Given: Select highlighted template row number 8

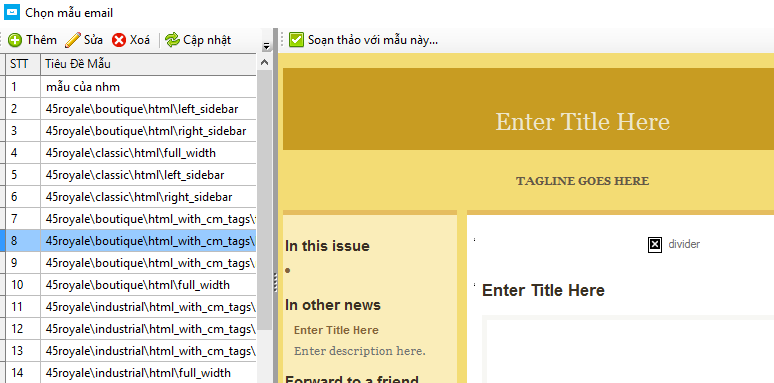Looking at the screenshot, I should (x=131, y=241).
